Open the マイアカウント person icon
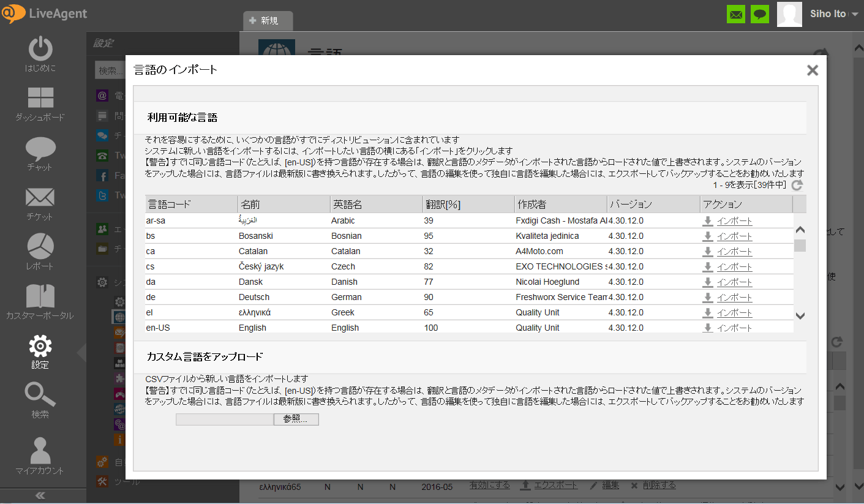864x504 pixels. pyautogui.click(x=40, y=450)
